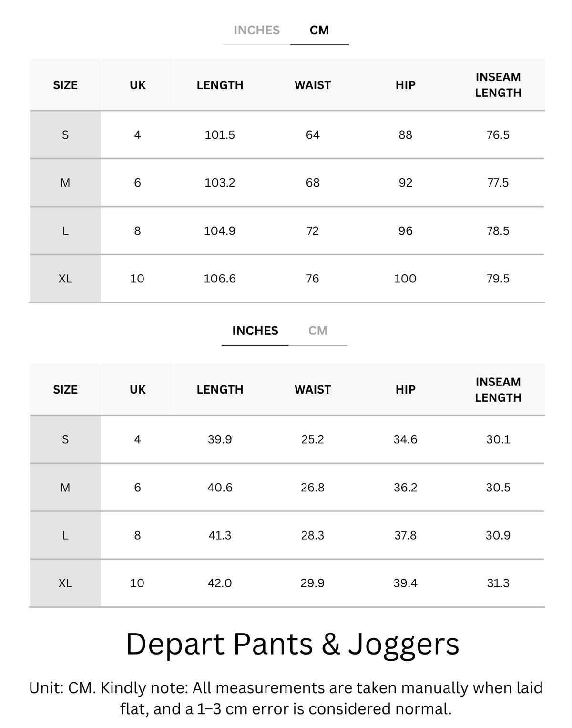This screenshot has height=728, width=572.
Task: Click the hip value 100 for XL
Action: pyautogui.click(x=405, y=279)
